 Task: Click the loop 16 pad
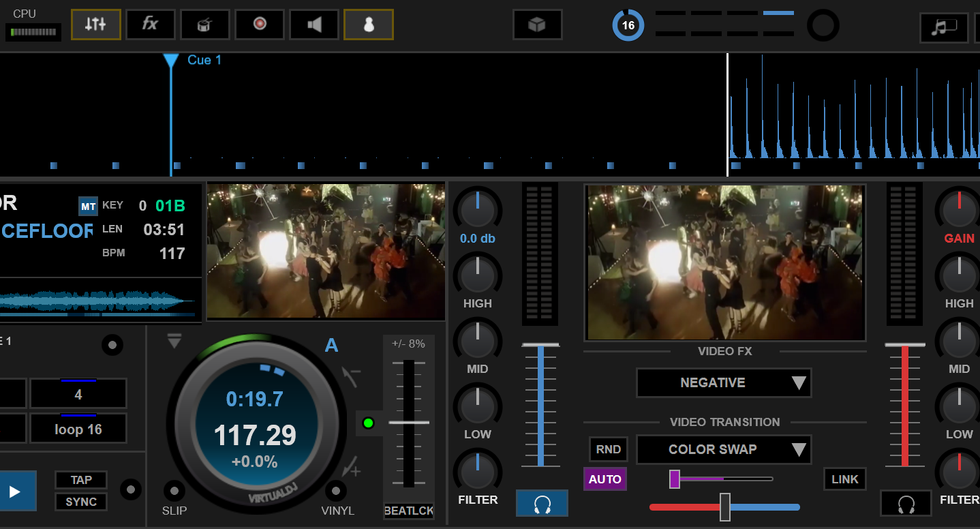pyautogui.click(x=78, y=429)
